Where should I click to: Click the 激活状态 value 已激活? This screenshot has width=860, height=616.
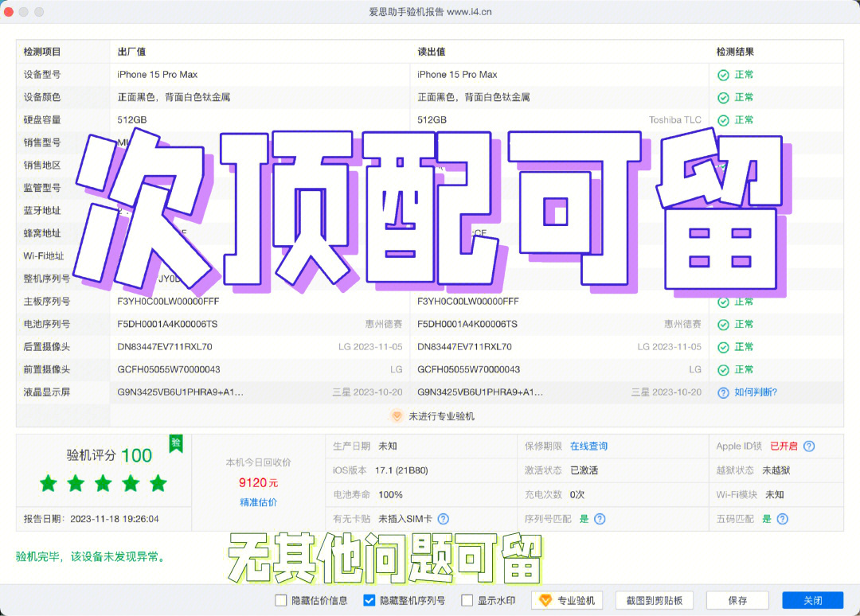584,470
